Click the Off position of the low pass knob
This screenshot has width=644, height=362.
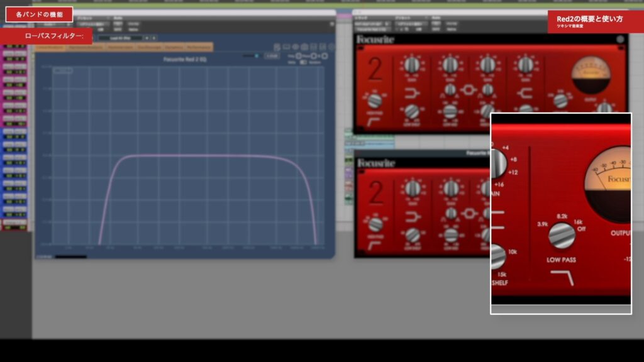pos(581,229)
